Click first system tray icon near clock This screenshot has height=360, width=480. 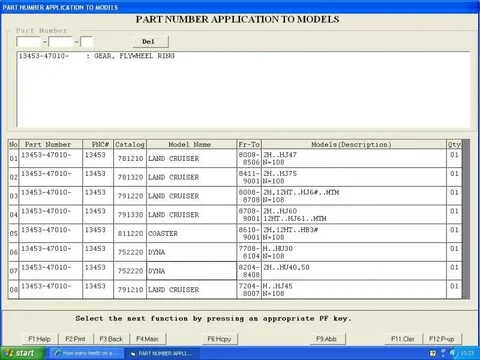click(433, 353)
